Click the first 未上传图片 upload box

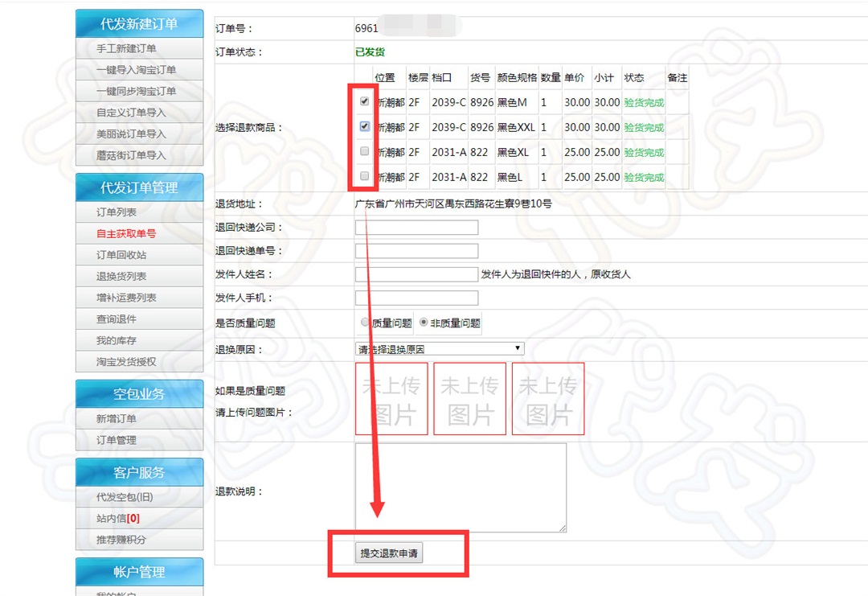pyautogui.click(x=391, y=399)
